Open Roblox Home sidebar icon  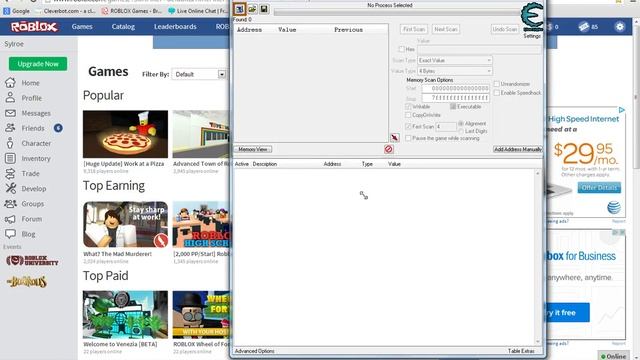(x=10, y=82)
